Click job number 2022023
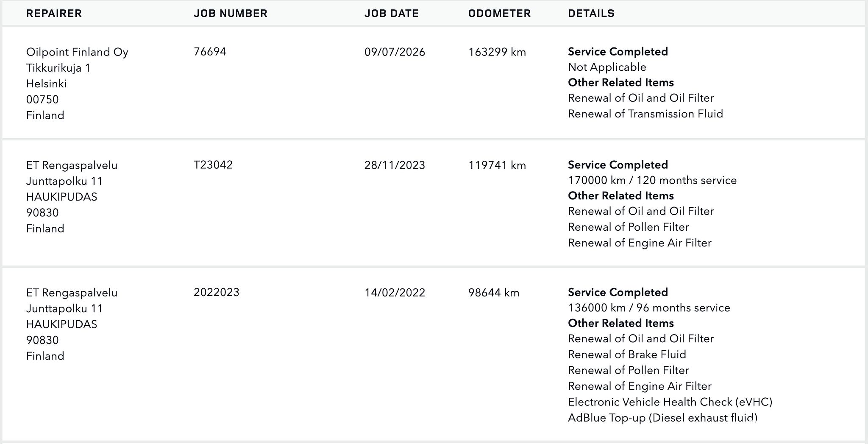This screenshot has height=444, width=868. 217,293
